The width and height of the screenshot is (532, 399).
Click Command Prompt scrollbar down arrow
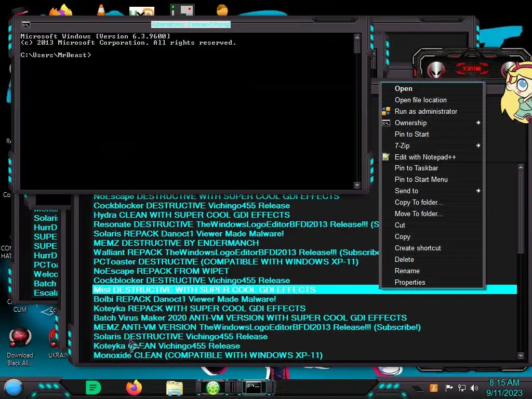click(357, 185)
